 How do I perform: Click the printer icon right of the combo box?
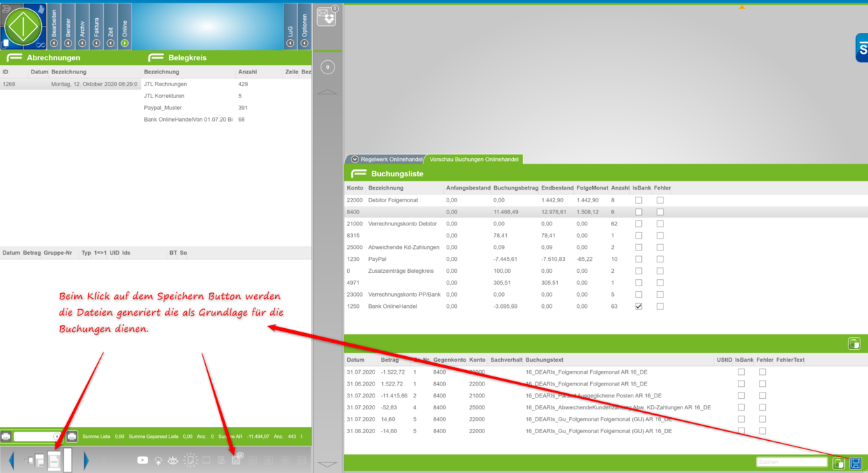point(72,437)
